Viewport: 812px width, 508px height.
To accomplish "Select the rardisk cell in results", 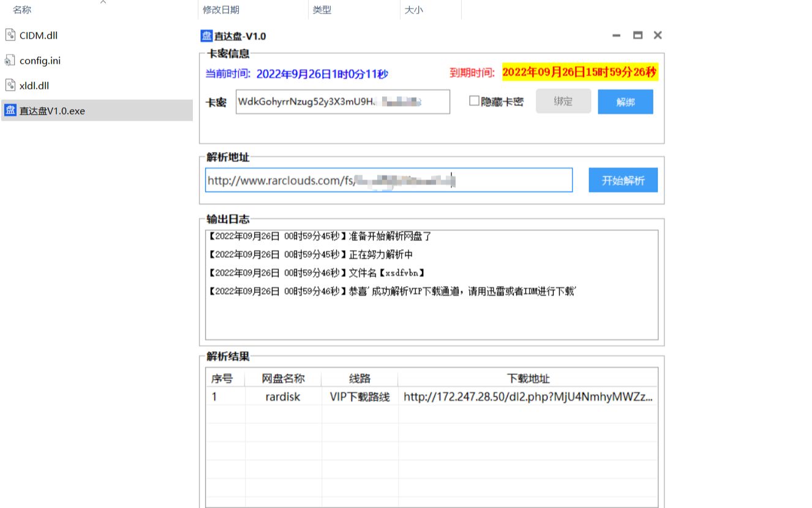I will pyautogui.click(x=283, y=396).
